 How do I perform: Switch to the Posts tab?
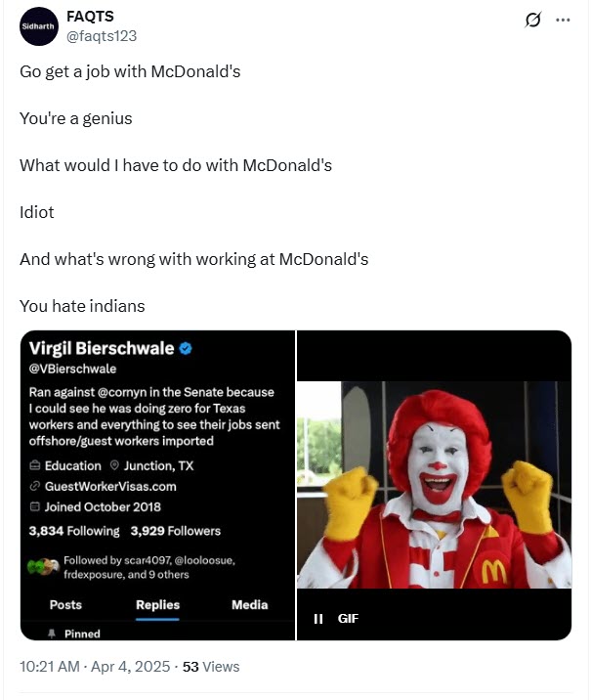pos(65,604)
